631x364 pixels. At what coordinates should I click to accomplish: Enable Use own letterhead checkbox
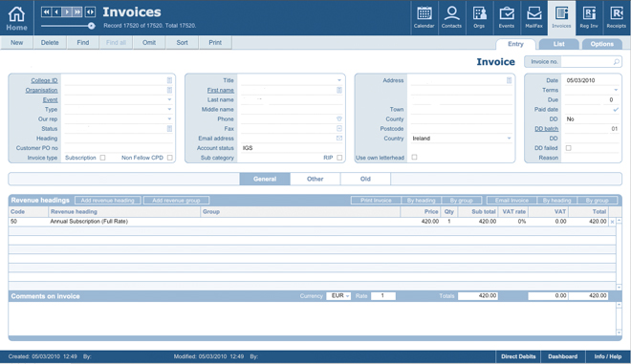(x=414, y=158)
